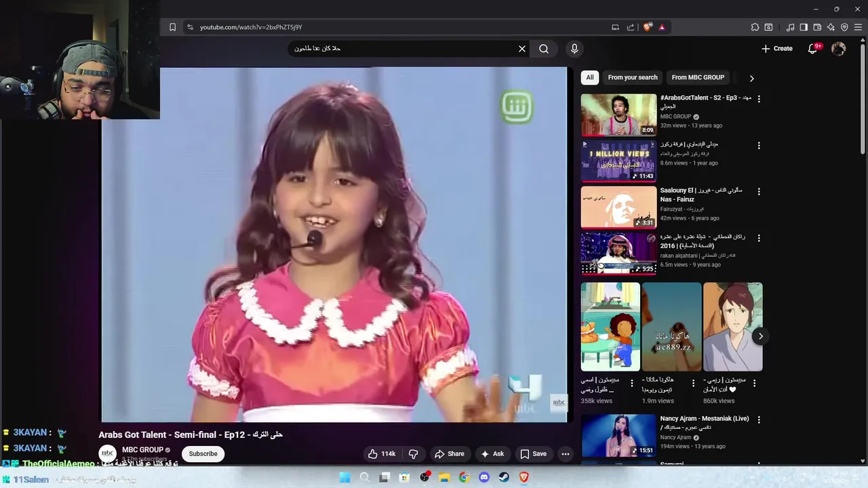Open options for 358k views short
The height and width of the screenshot is (488, 868).
pyautogui.click(x=632, y=384)
